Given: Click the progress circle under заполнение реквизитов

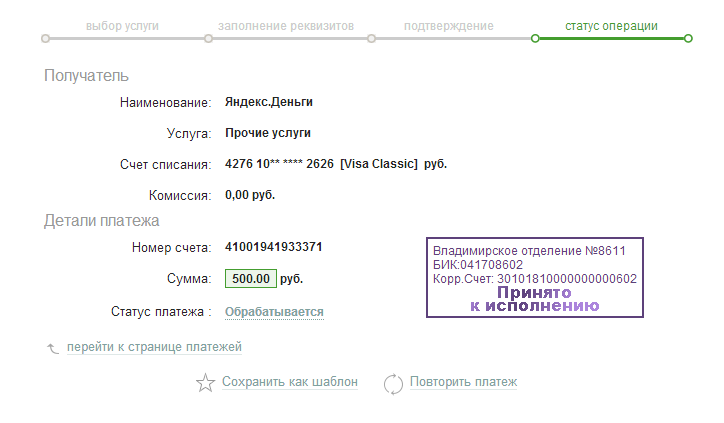Looking at the screenshot, I should [208, 38].
